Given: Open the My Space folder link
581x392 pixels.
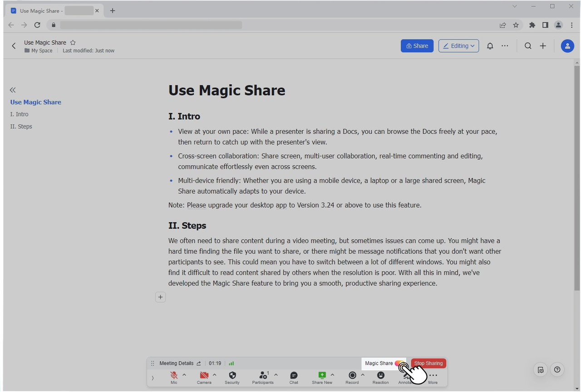Looking at the screenshot, I should [x=39, y=51].
